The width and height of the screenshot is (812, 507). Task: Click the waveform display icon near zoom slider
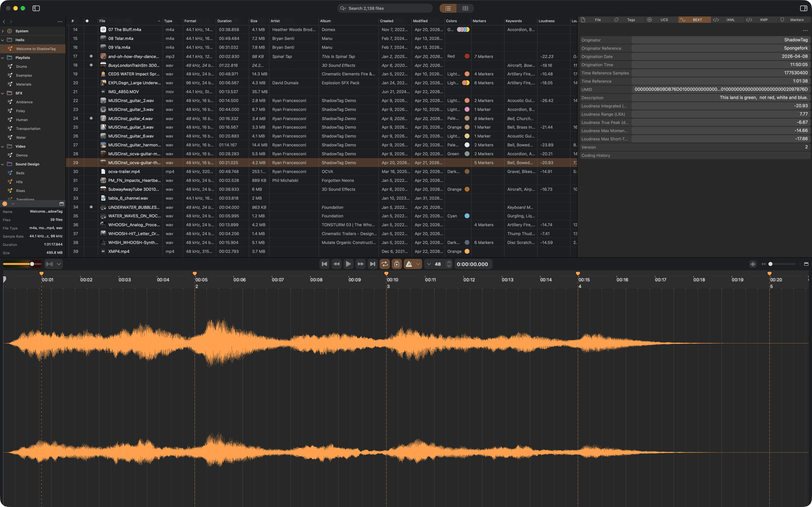(753, 264)
